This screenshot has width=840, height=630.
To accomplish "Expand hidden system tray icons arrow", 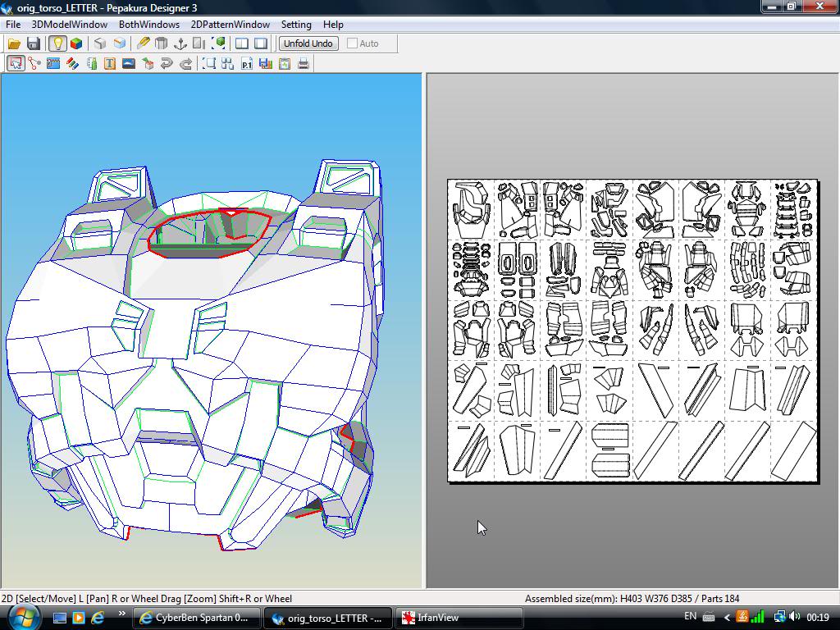I will (x=727, y=618).
